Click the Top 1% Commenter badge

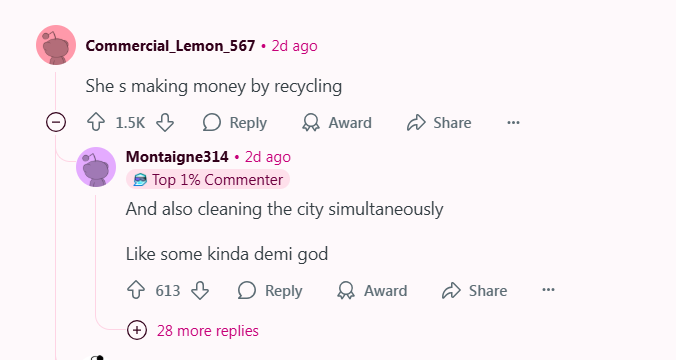coord(208,179)
